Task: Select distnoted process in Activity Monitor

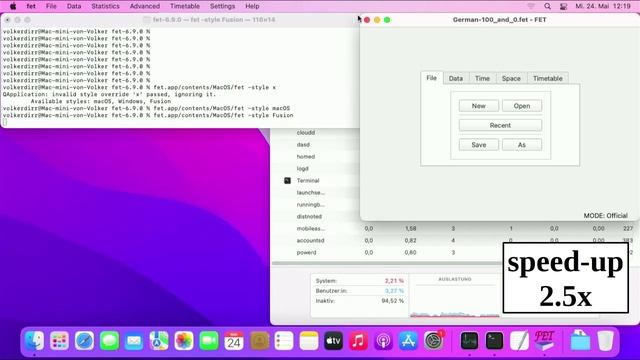Action: [x=315, y=216]
